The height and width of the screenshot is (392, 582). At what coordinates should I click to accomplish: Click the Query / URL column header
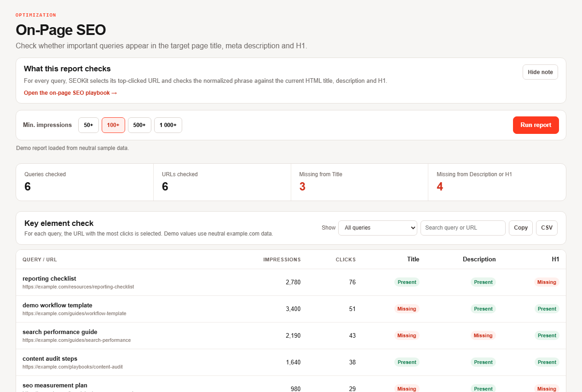coord(40,259)
